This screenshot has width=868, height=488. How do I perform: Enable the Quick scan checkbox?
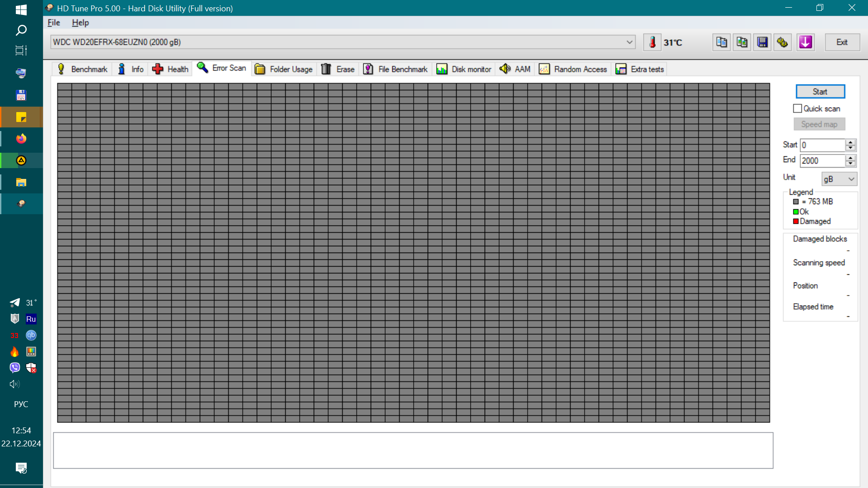click(797, 108)
